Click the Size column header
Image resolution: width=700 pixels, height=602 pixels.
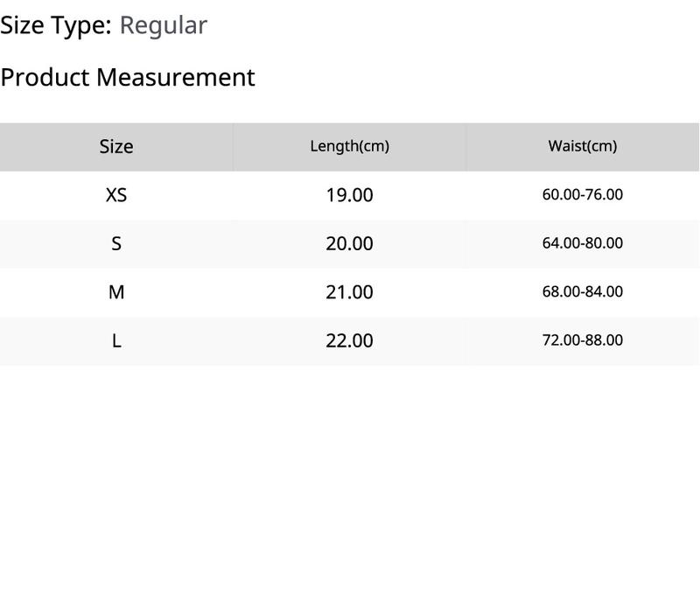point(116,146)
